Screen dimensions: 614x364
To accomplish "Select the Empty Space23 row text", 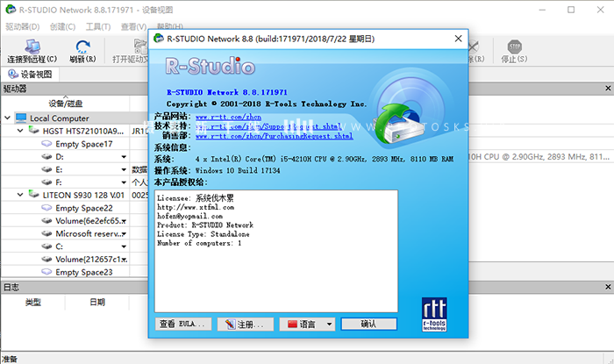I will [84, 272].
